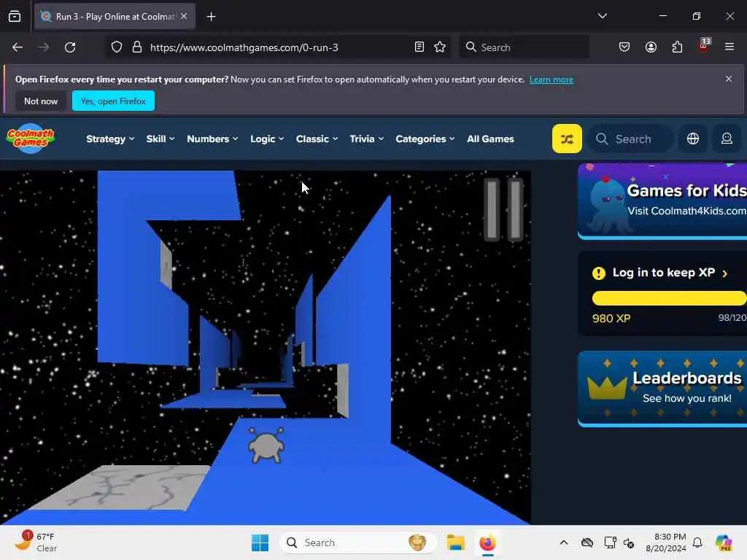Screen dimensions: 747x560
Task: Open the language globe icon
Action: (693, 139)
